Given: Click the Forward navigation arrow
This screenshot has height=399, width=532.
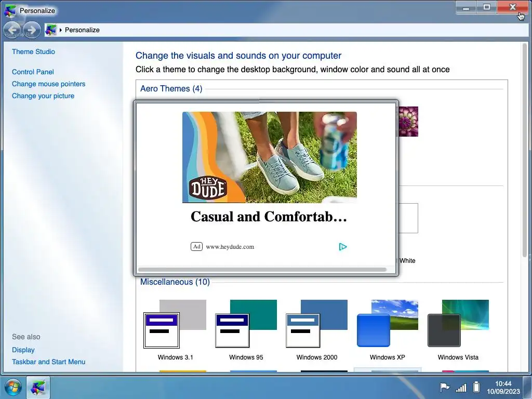Looking at the screenshot, I should (x=32, y=30).
